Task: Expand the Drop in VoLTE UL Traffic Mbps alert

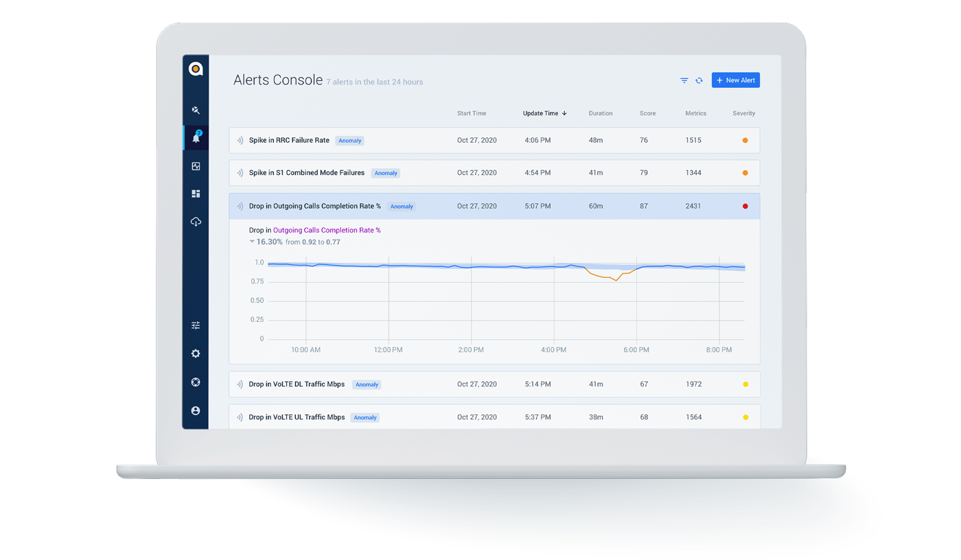Action: tap(494, 417)
